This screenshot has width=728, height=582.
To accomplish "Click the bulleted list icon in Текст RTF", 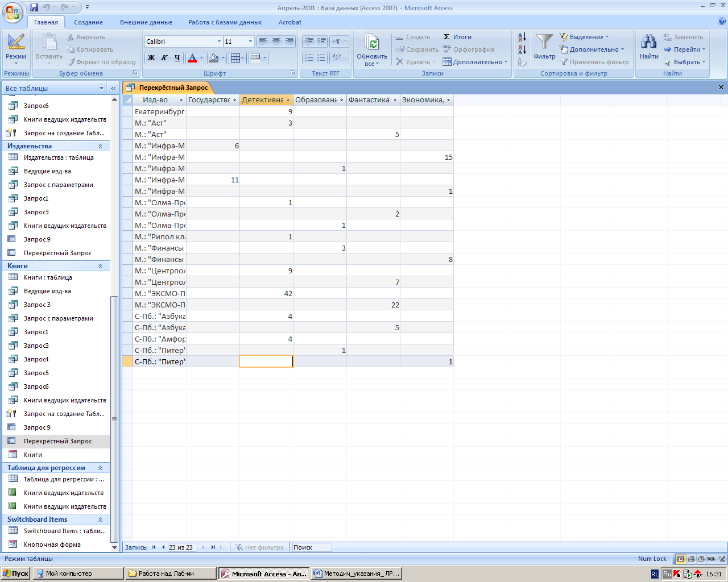I will (x=322, y=57).
